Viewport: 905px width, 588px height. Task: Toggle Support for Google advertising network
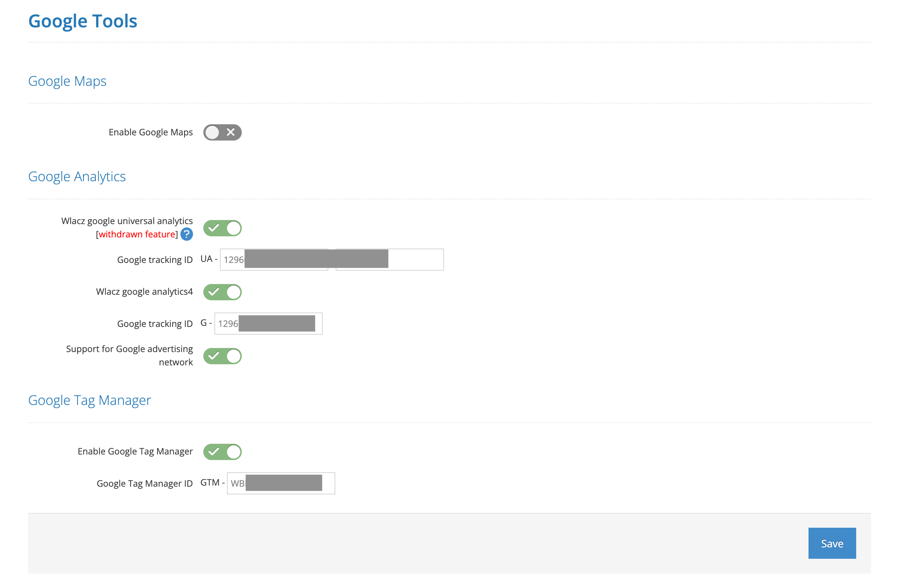(x=223, y=356)
